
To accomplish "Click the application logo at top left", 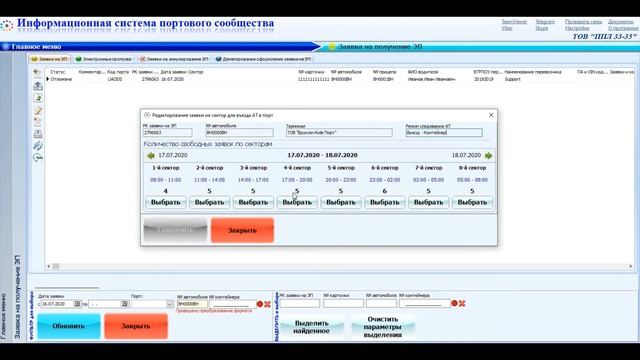I will pyautogui.click(x=7, y=25).
